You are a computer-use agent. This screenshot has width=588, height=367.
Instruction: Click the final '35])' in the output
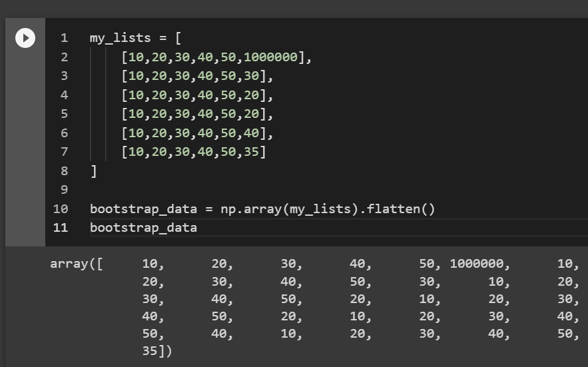(x=156, y=351)
